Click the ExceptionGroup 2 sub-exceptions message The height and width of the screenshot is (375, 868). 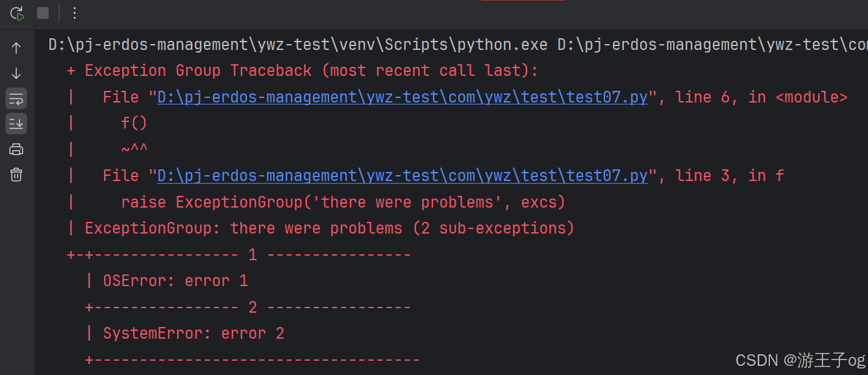[x=330, y=228]
